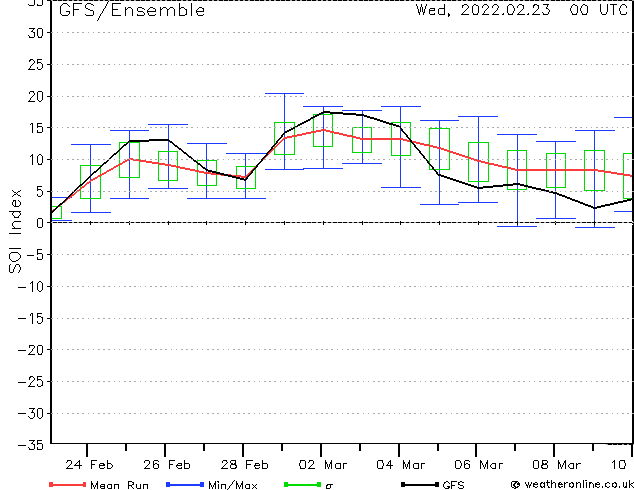This screenshot has width=634, height=490.
Task: Click the 02 Mar date label
Action: (x=323, y=465)
